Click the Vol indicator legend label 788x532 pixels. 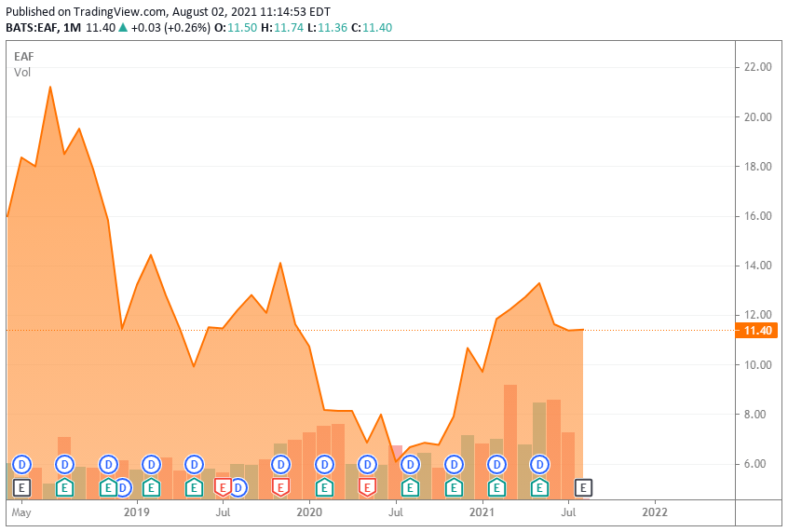click(x=22, y=73)
